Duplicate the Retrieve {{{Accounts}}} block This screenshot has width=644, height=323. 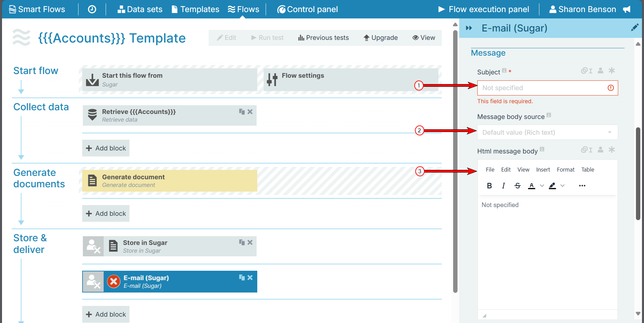click(x=242, y=112)
